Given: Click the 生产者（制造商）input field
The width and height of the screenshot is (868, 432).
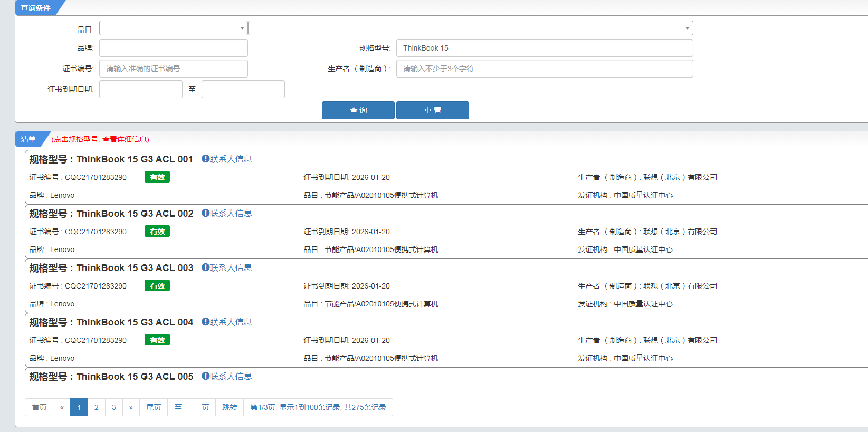Looking at the screenshot, I should (545, 69).
